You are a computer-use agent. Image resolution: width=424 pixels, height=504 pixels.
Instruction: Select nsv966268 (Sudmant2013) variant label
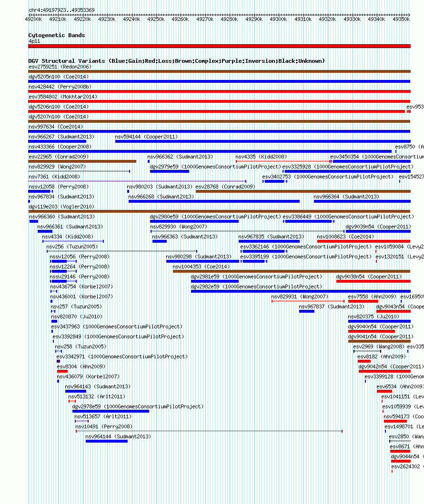coord(161,197)
